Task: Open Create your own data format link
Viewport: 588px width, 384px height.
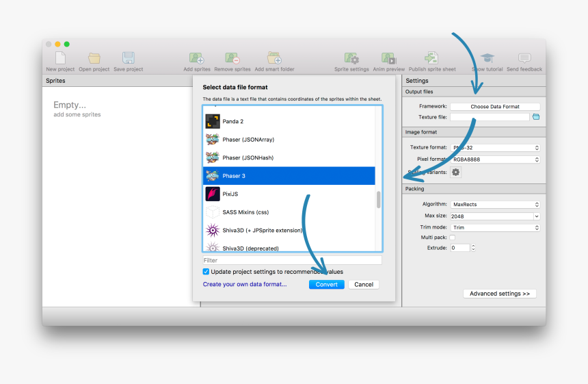Action: pos(245,284)
